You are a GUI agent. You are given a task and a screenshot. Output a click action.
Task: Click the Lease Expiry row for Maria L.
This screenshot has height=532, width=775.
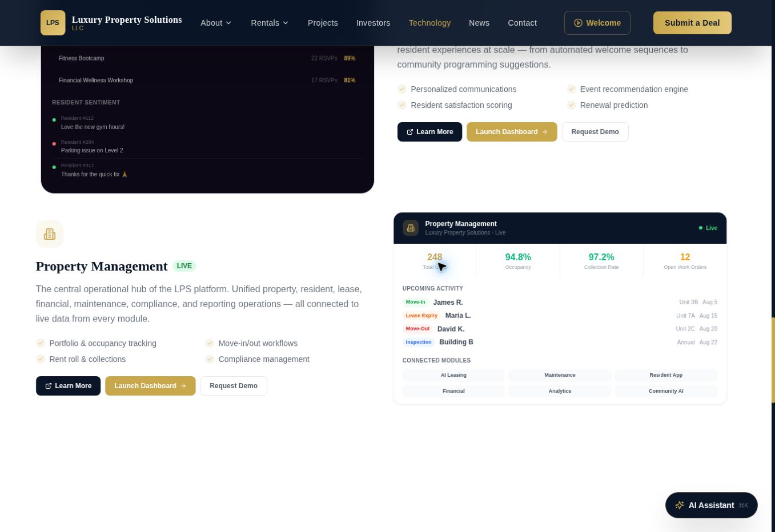pos(560,316)
